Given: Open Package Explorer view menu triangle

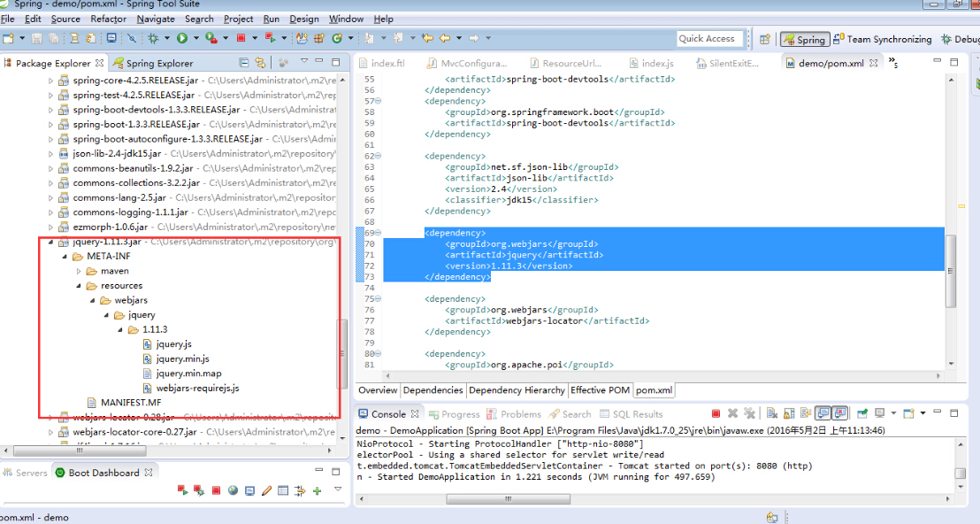Looking at the screenshot, I should click(x=304, y=61).
